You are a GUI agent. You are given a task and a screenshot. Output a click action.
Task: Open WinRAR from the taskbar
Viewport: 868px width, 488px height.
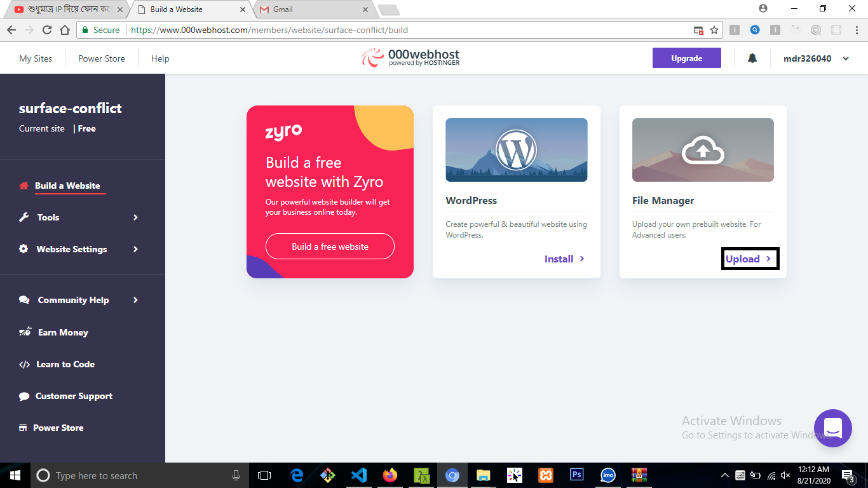click(x=639, y=475)
